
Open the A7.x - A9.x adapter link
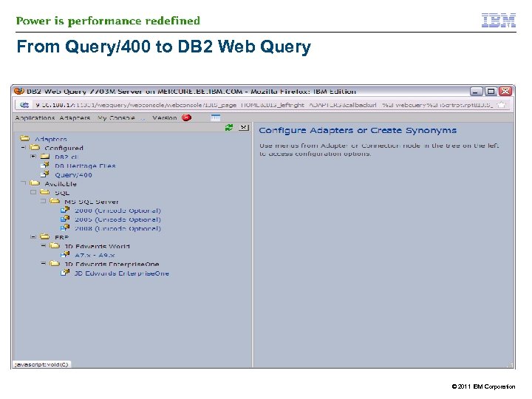95,255
